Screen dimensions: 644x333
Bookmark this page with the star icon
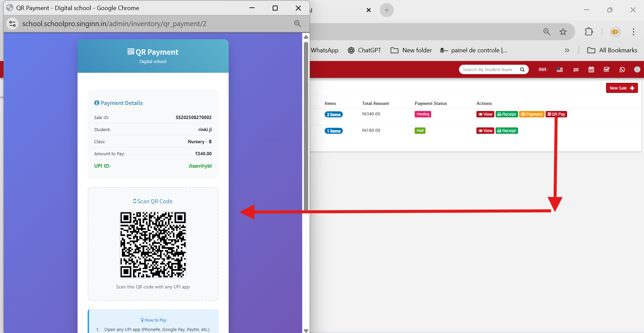pyautogui.click(x=563, y=32)
